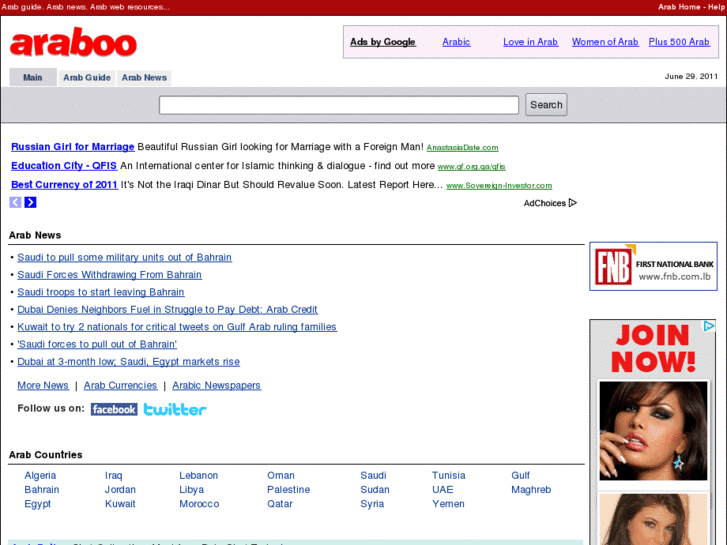
Task: Show next ads with right arrow
Action: [31, 202]
